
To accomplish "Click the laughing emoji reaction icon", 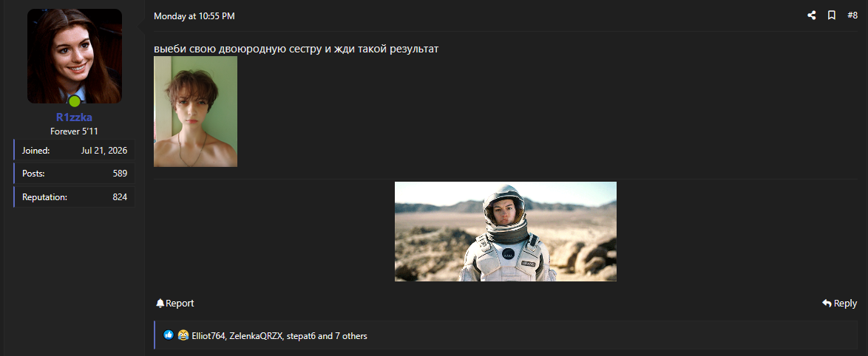I will [183, 335].
